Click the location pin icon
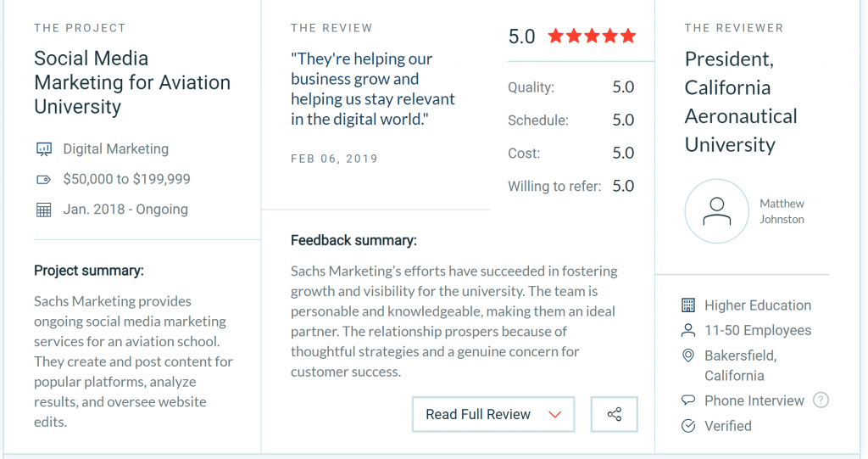Viewport: 868px width, 459px height. click(x=688, y=355)
